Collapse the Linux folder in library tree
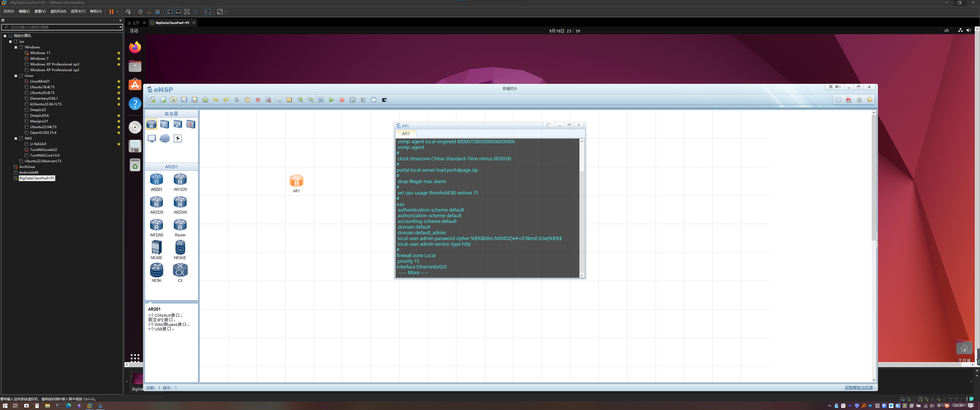 tap(16, 76)
